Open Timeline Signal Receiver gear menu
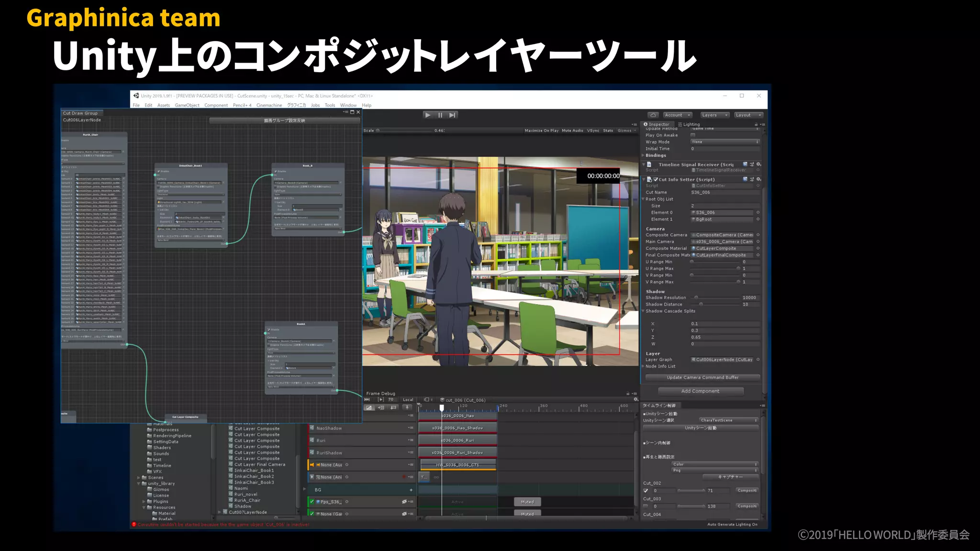 [x=758, y=165]
